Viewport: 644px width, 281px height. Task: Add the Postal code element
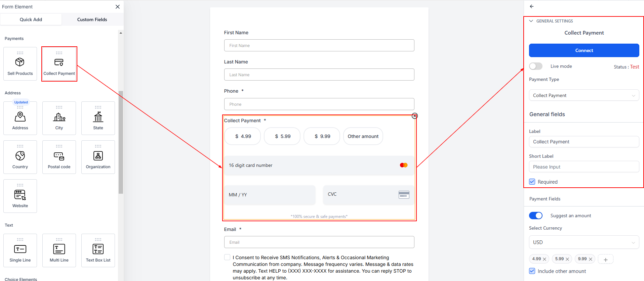pos(59,156)
